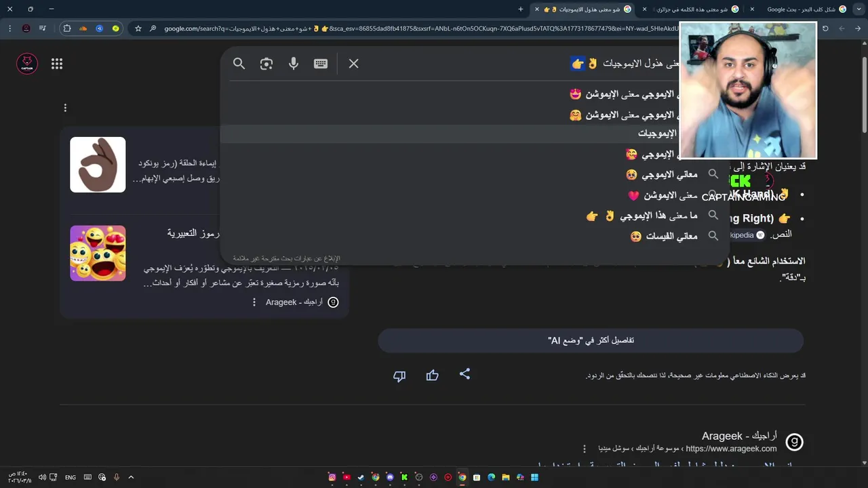Open more options above the sidebar results
Viewport: 868px width, 488px height.
pyautogui.click(x=65, y=108)
